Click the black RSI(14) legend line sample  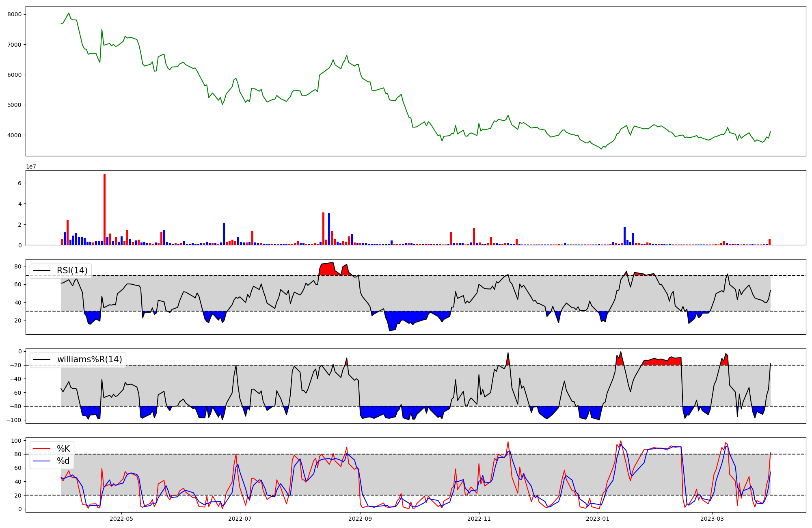(42, 270)
